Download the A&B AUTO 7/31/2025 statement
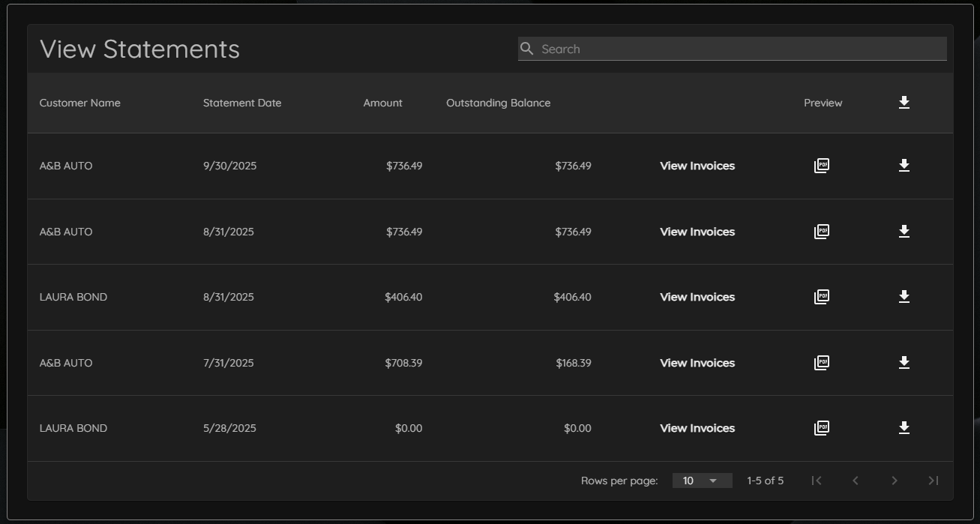Viewport: 980px width, 524px height. (904, 363)
